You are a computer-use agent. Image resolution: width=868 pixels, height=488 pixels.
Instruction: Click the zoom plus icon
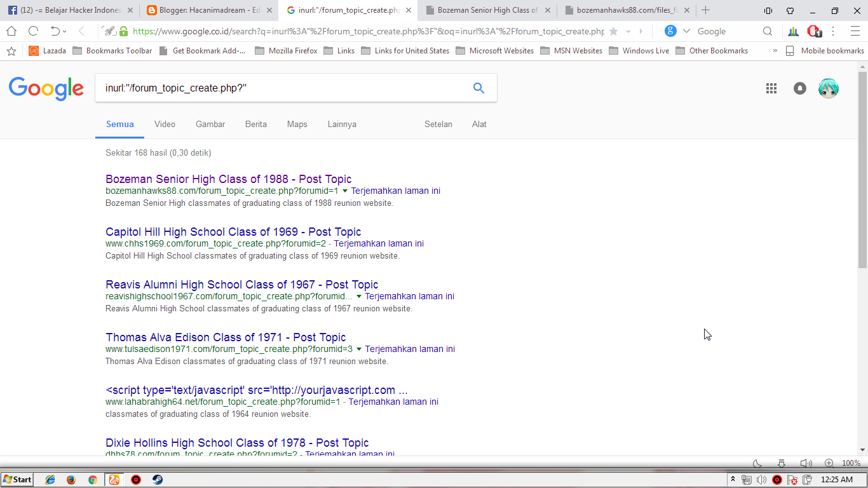coord(829,463)
